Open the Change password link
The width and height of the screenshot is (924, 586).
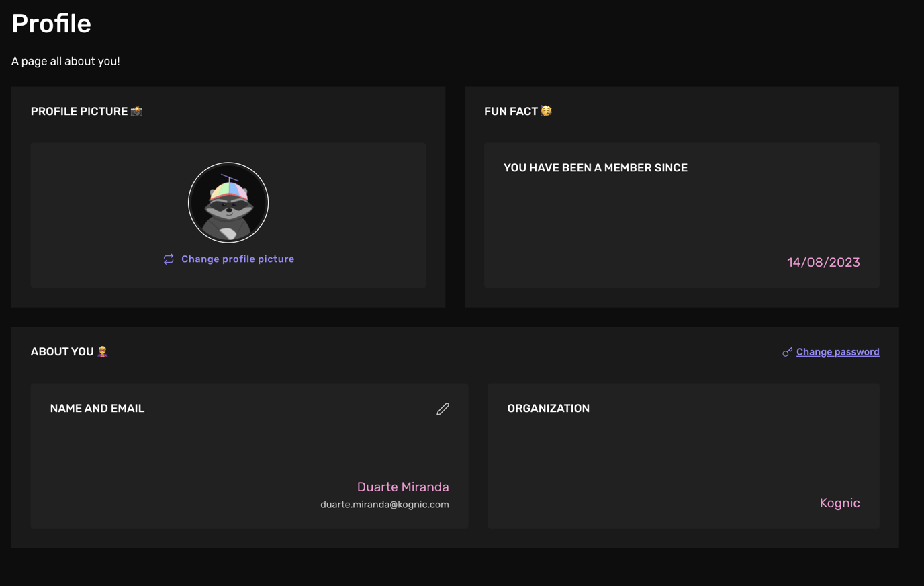pyautogui.click(x=837, y=352)
